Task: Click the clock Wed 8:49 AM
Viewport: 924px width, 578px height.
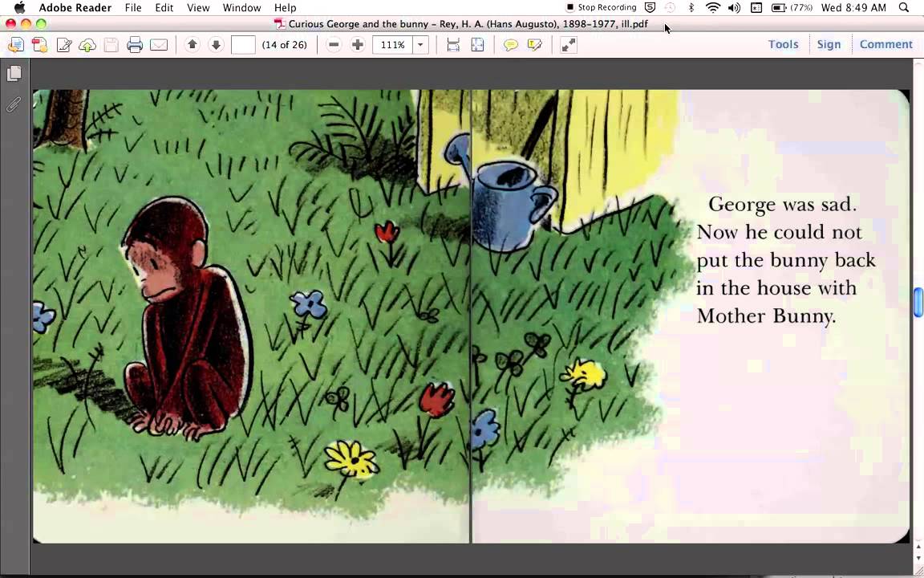Action: (x=853, y=8)
